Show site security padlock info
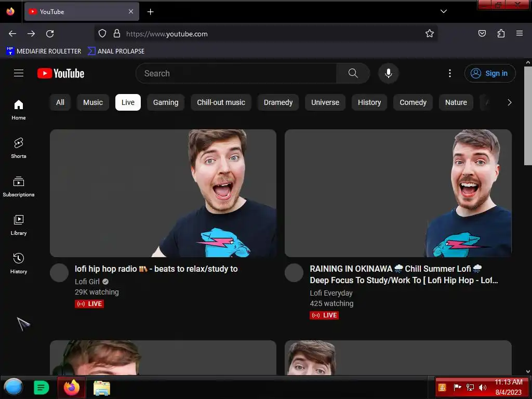Image resolution: width=532 pixels, height=399 pixels. (117, 34)
